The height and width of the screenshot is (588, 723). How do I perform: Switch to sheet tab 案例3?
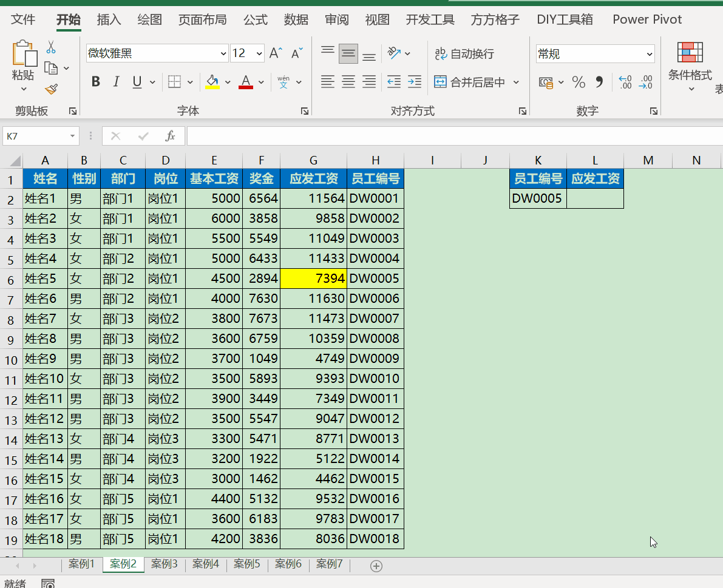(165, 564)
